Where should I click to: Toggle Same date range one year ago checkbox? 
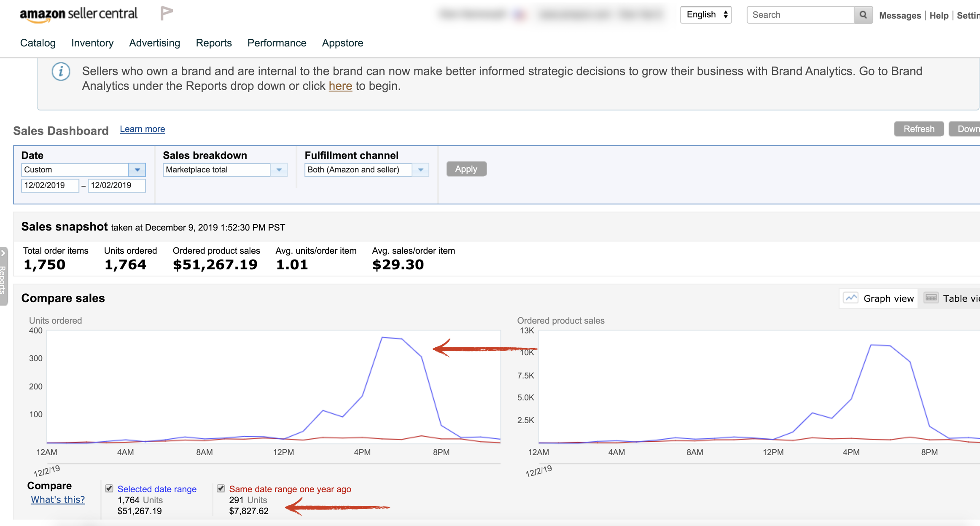[221, 488]
